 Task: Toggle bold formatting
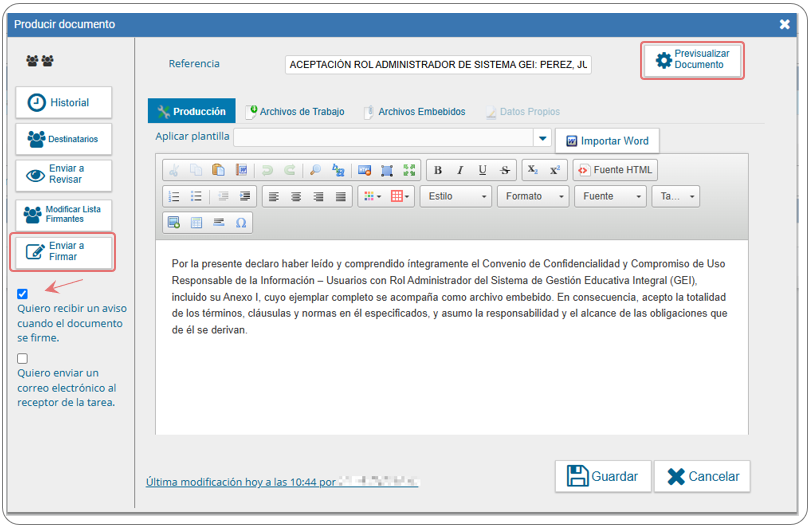click(438, 170)
